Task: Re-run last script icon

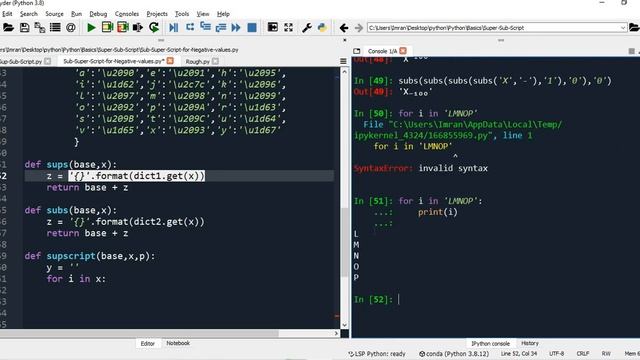Action: click(154, 27)
